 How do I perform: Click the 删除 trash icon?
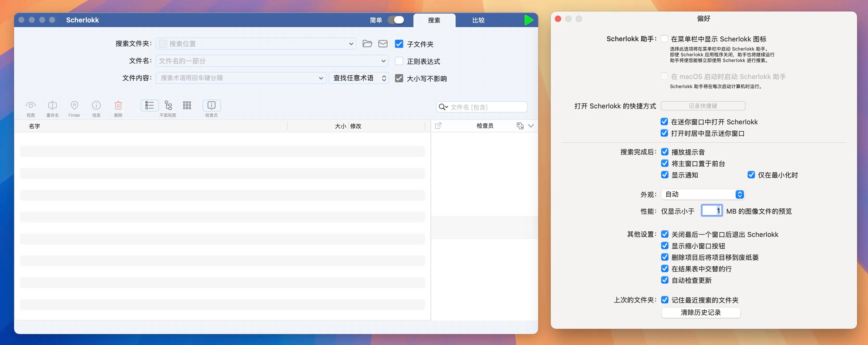point(118,106)
